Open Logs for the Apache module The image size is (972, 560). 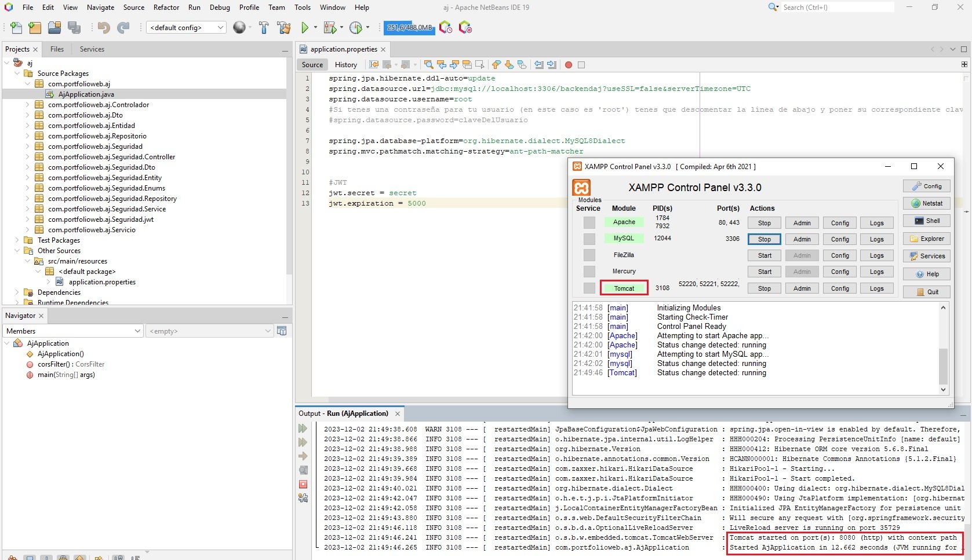877,223
